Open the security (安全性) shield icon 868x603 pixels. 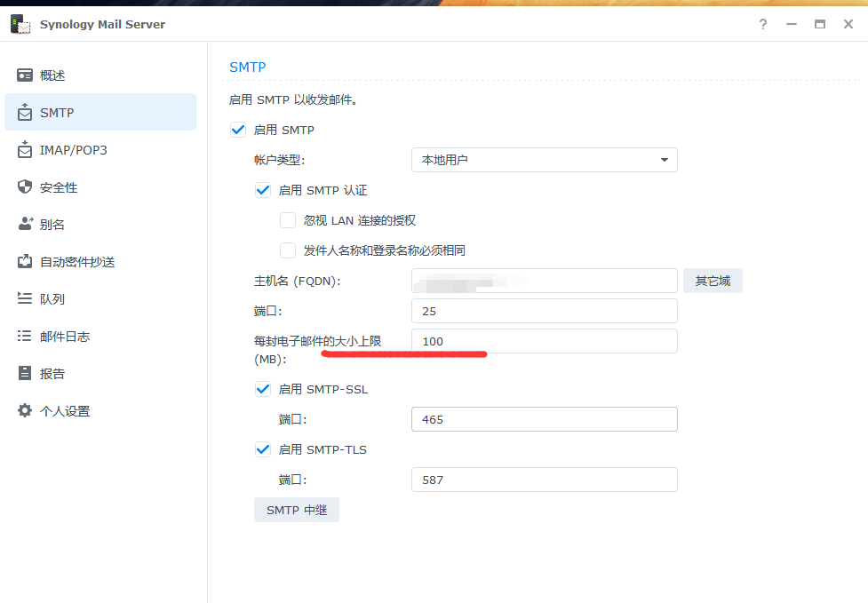[x=25, y=187]
